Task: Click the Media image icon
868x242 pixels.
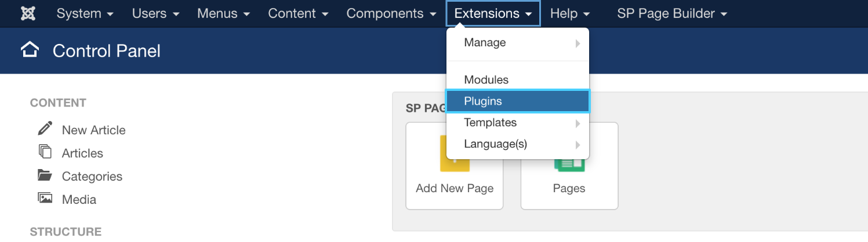Action: point(45,199)
